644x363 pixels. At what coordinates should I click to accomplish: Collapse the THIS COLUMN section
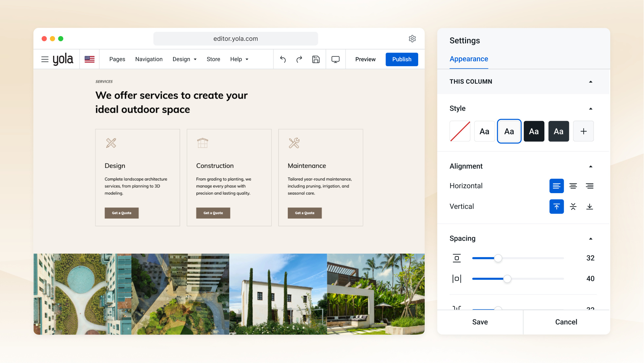pos(591,82)
